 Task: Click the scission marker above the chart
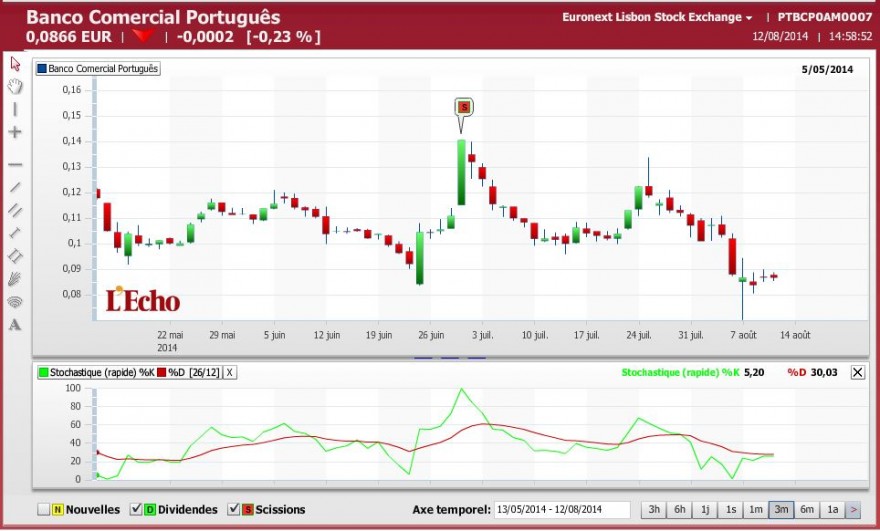(x=464, y=107)
